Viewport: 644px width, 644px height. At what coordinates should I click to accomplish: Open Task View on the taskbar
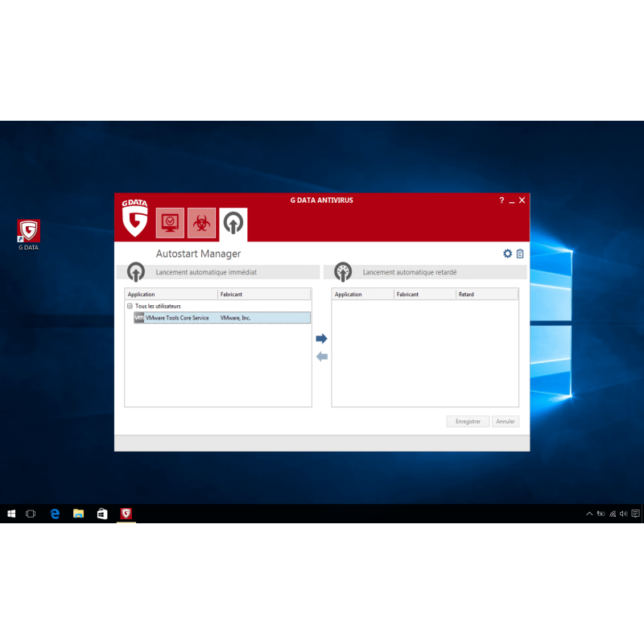click(31, 514)
